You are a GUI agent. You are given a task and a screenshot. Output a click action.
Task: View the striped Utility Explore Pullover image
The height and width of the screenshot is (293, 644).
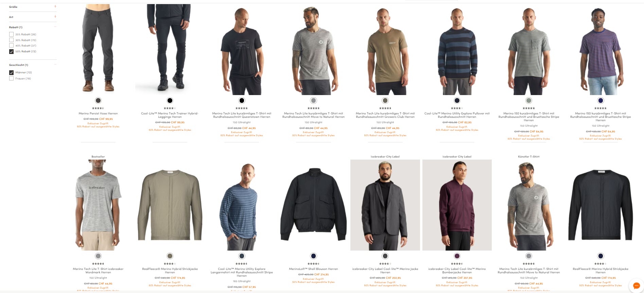click(x=457, y=50)
